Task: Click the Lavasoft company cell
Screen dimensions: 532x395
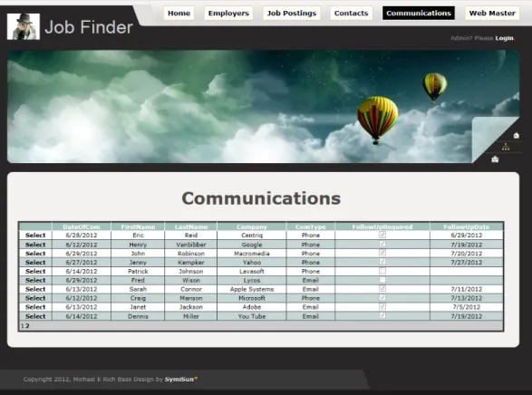Action: coord(252,271)
